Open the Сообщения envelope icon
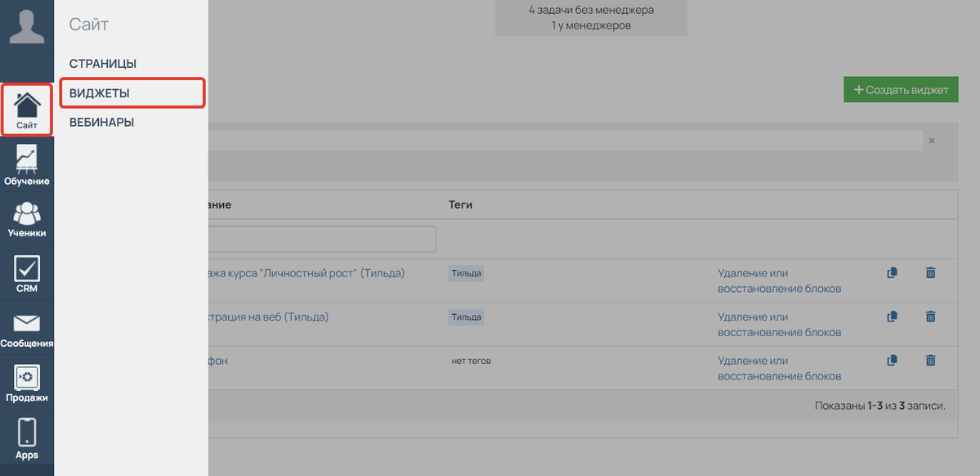Viewport: 980px width, 476px height. pos(27,329)
